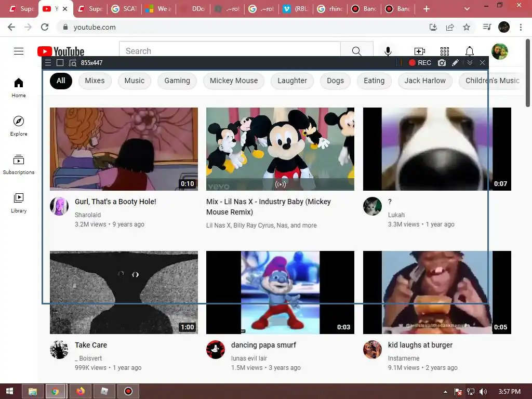Click the recorder region search selector icon
532x399 pixels.
(73, 63)
